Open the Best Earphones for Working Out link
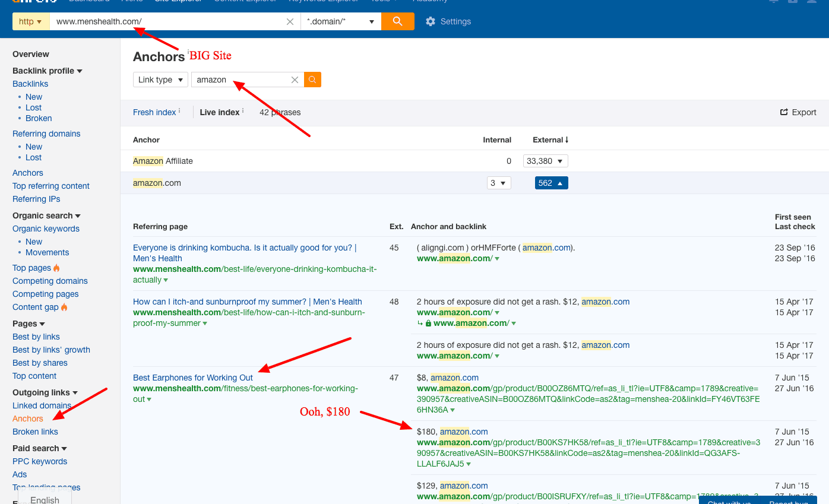The image size is (829, 504). pos(193,378)
